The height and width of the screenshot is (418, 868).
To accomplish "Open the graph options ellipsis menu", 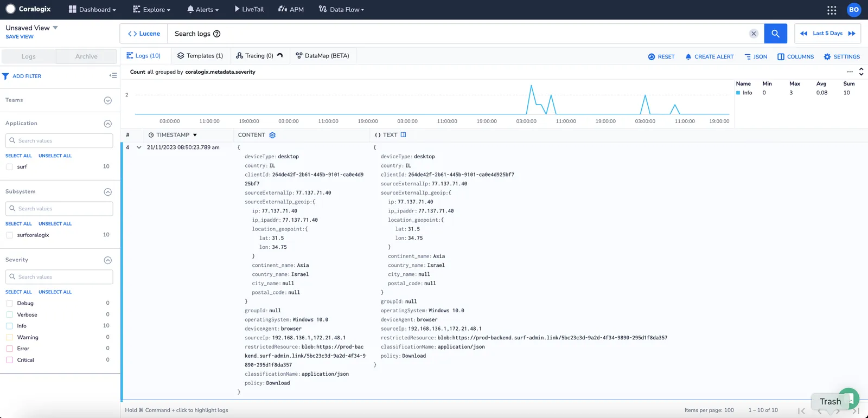I will point(850,72).
